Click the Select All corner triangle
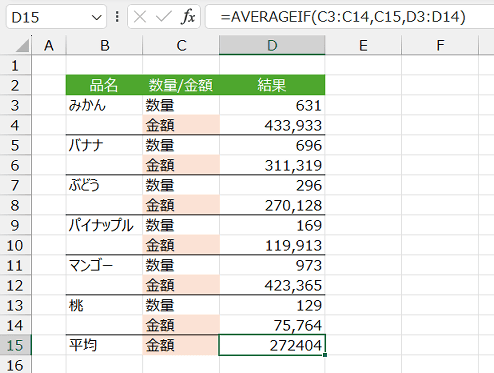Screen dimensions: 494x373 coord(22,45)
